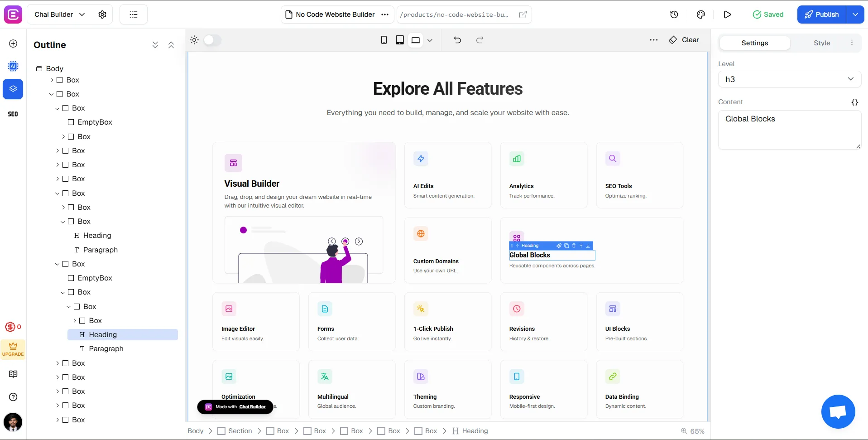Image resolution: width=868 pixels, height=440 pixels.
Task: Click the Content text field containing Global Blocks
Action: 789,130
